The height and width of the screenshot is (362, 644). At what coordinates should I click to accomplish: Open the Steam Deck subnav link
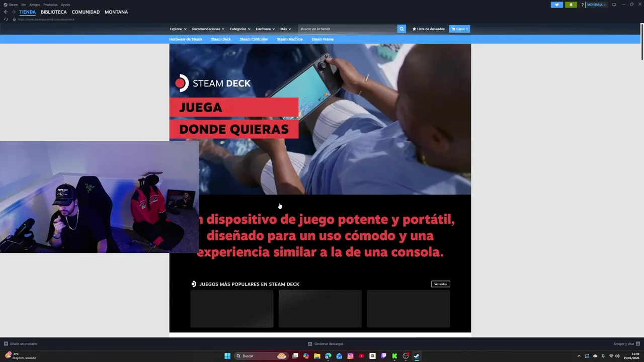221,39
